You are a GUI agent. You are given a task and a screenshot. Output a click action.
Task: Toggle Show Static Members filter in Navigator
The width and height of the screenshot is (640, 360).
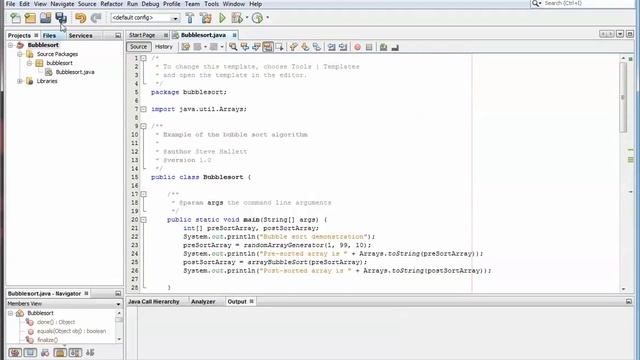45,353
